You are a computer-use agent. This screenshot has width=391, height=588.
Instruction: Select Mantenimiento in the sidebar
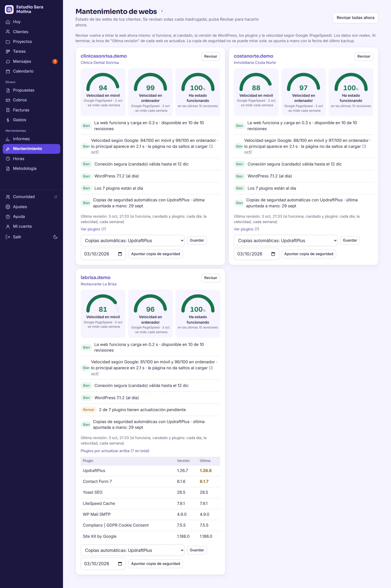[x=31, y=149]
